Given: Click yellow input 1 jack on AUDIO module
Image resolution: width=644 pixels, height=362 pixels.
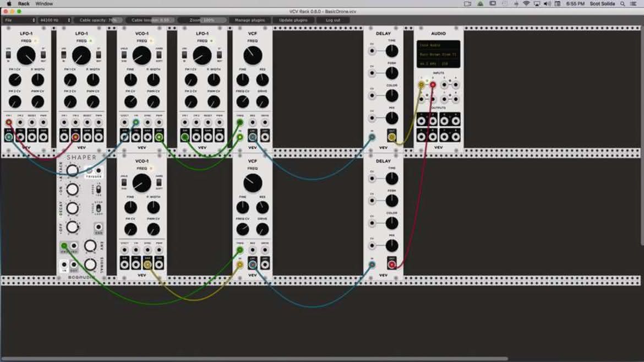Looking at the screenshot, I should tap(422, 85).
